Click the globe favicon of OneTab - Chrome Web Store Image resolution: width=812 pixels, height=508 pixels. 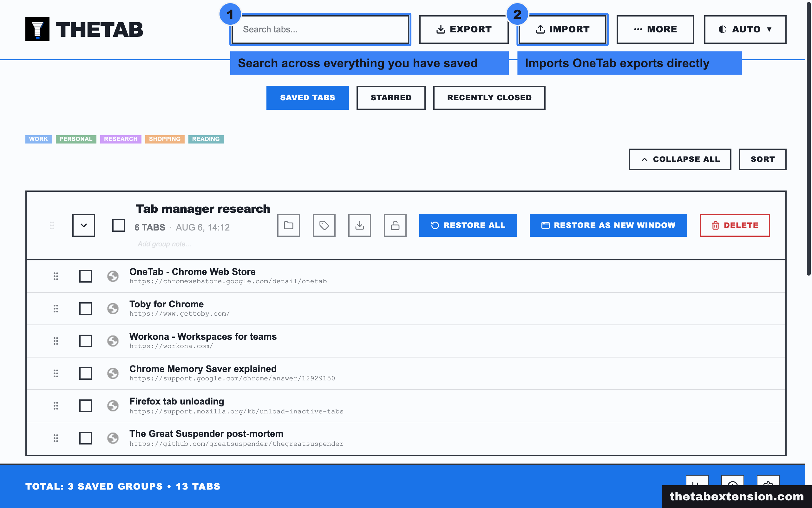point(113,276)
